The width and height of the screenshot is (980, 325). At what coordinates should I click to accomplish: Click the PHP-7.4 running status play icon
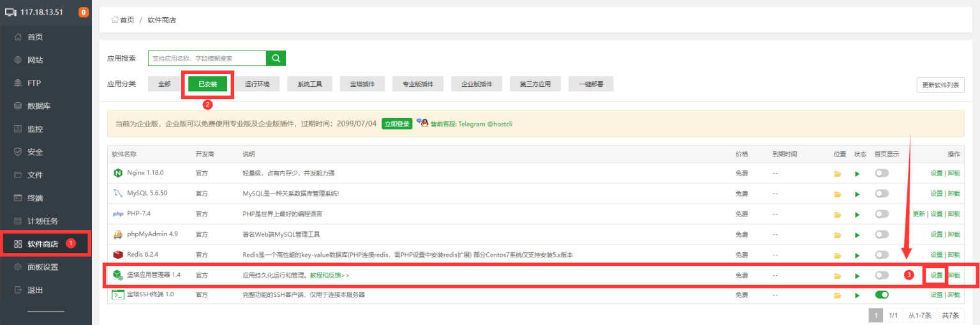pos(857,215)
